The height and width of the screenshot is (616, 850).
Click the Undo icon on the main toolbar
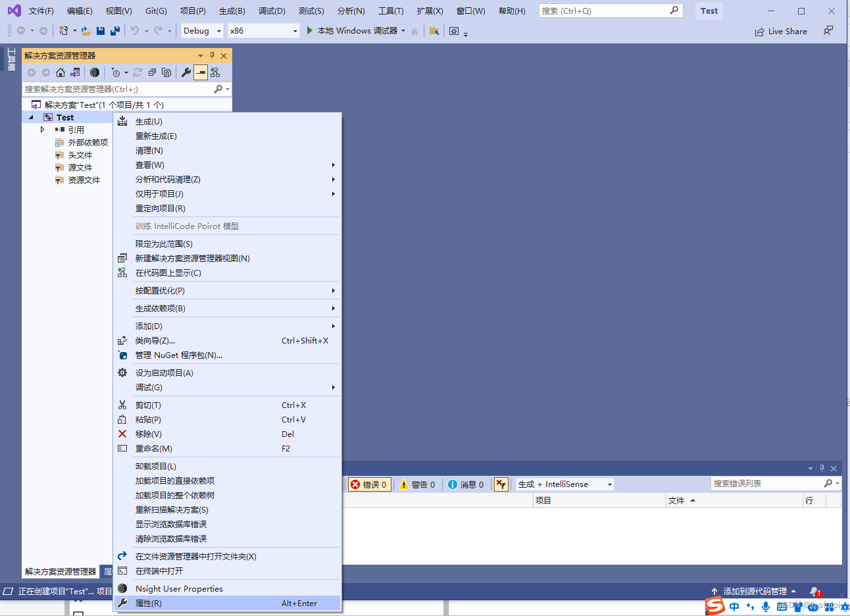click(136, 31)
